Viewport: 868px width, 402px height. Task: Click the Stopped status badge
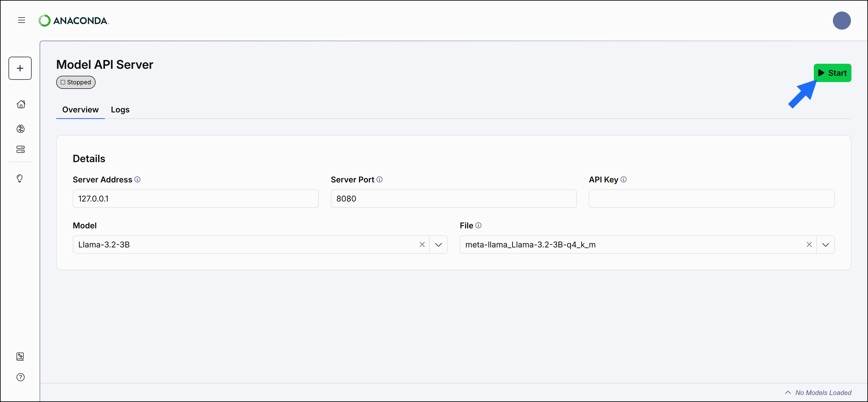76,82
